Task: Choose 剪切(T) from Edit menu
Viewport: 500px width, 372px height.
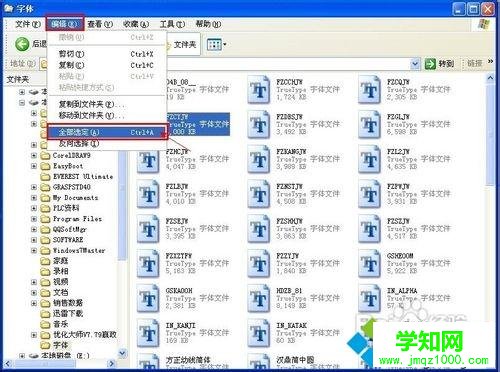Action: pyautogui.click(x=107, y=54)
